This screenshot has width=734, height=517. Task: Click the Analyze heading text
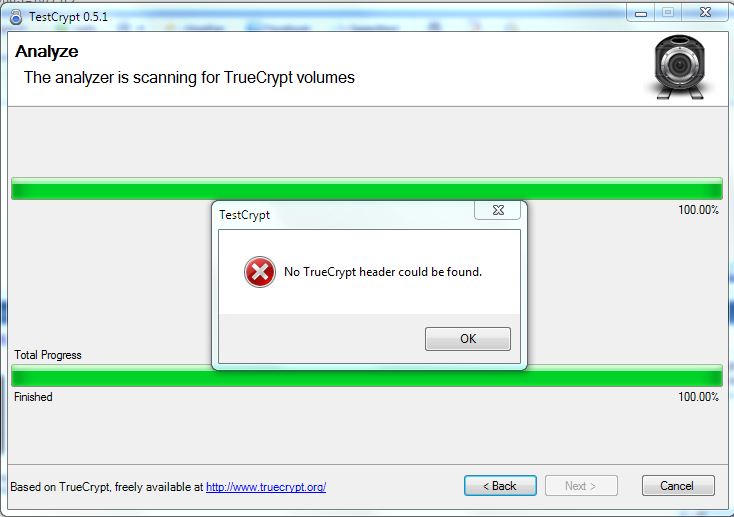click(x=47, y=52)
